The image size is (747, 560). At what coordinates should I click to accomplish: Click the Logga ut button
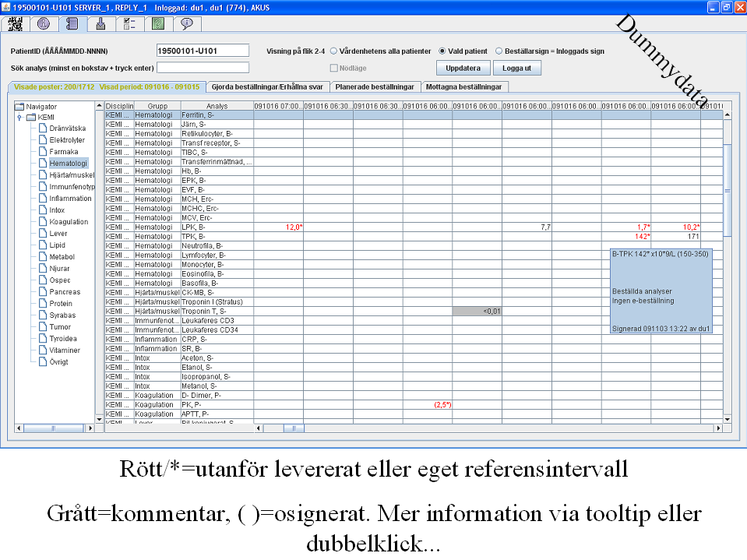coord(517,68)
